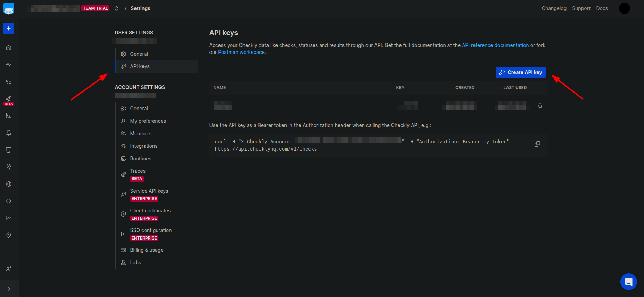This screenshot has width=644, height=297.
Task: Click the KEY column header
Action: click(x=400, y=88)
